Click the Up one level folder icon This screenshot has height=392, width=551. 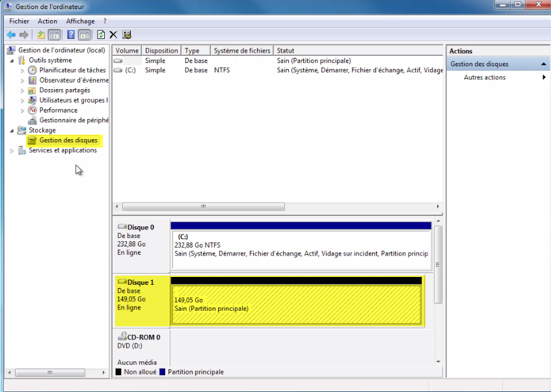click(41, 34)
